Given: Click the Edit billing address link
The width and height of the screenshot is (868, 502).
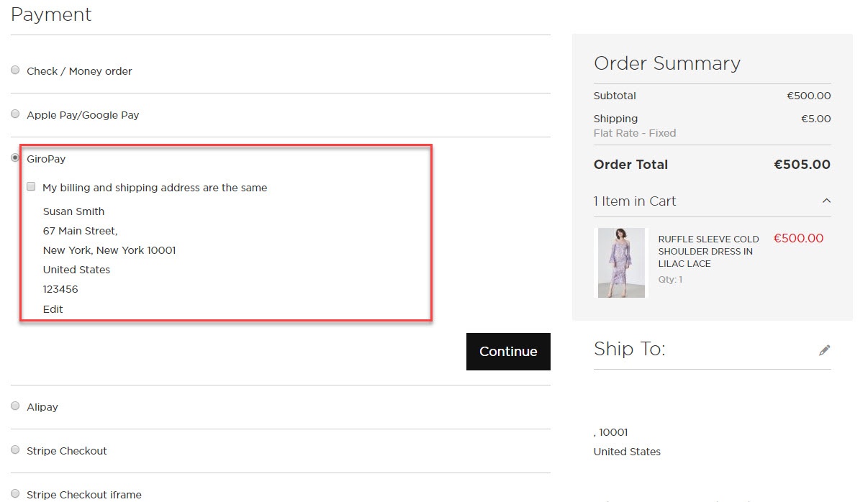Looking at the screenshot, I should (53, 309).
